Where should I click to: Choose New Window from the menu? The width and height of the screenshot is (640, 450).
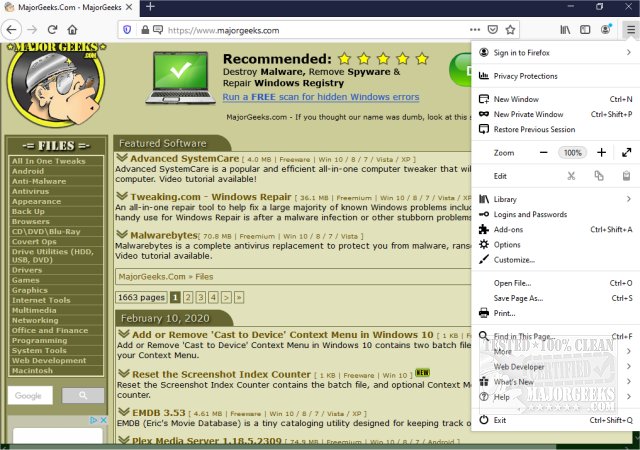click(x=556, y=99)
